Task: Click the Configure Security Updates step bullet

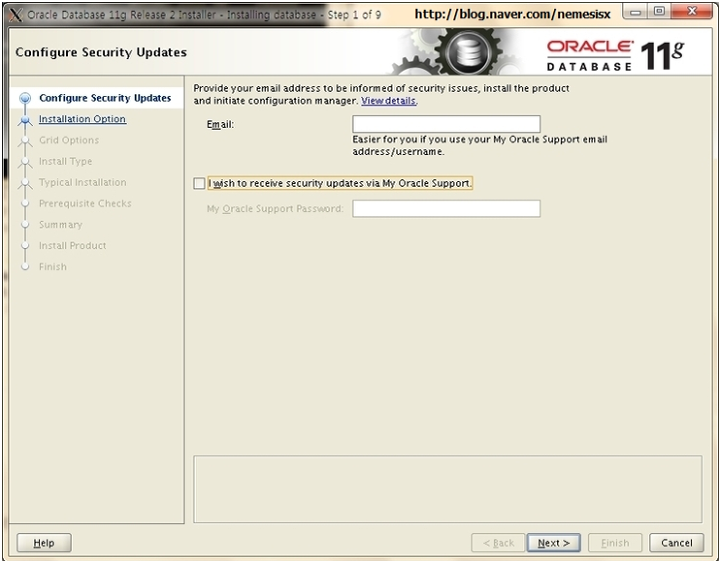Action: click(25, 98)
